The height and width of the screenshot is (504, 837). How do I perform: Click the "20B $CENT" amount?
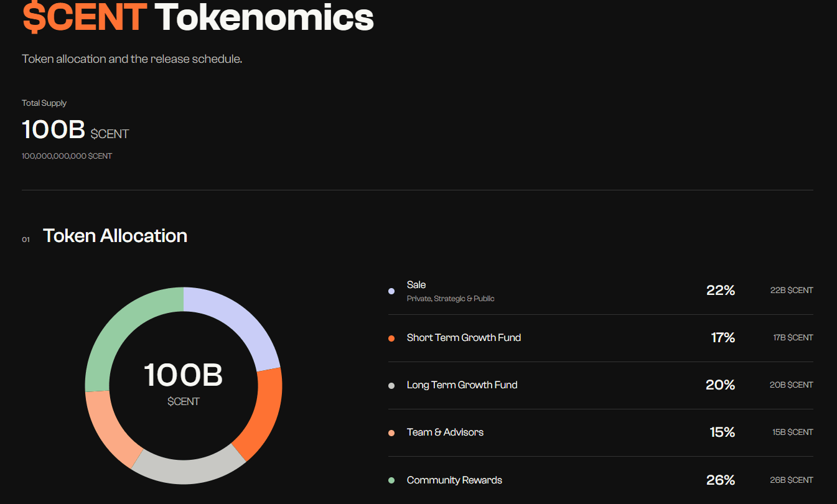[x=792, y=385]
